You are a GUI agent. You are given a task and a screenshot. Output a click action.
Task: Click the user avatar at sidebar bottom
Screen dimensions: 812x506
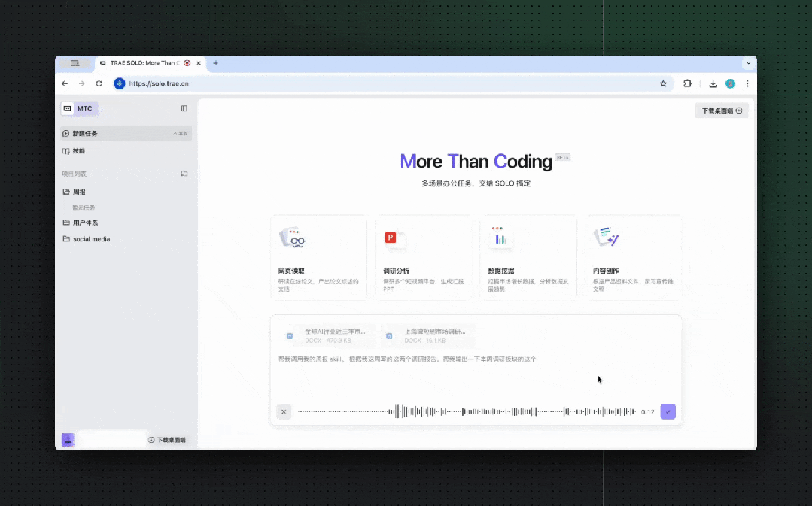pos(68,440)
